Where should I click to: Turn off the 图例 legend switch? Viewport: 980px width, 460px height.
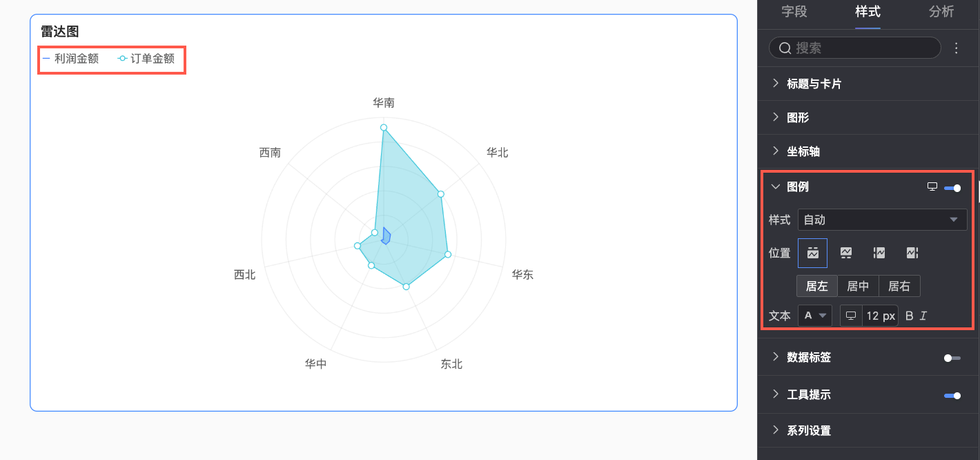952,187
